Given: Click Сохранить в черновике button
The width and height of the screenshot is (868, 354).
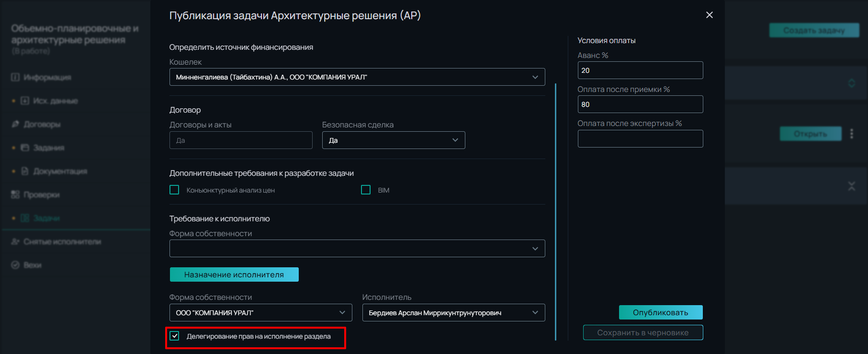Looking at the screenshot, I should pyautogui.click(x=643, y=332).
